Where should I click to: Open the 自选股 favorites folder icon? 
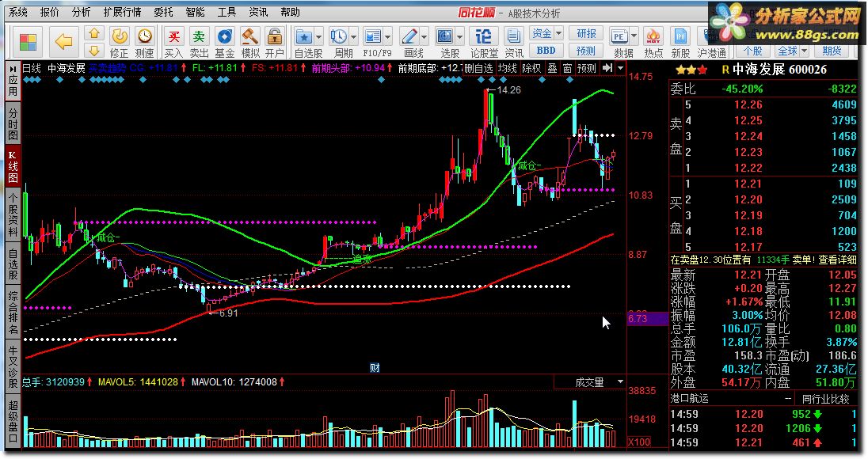point(304,37)
